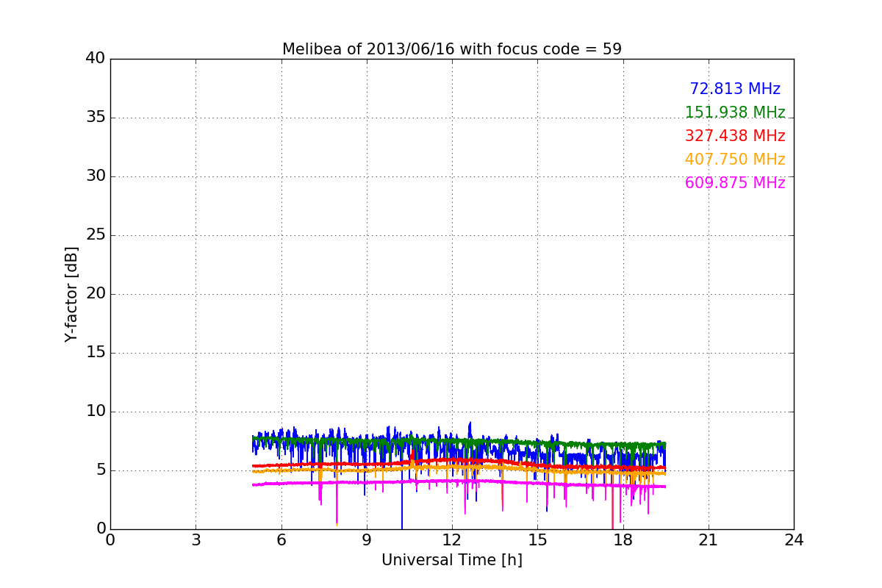882x588 pixels.
Task: Click the 30 tick label on the Y-factor axis
Action: coord(95,176)
